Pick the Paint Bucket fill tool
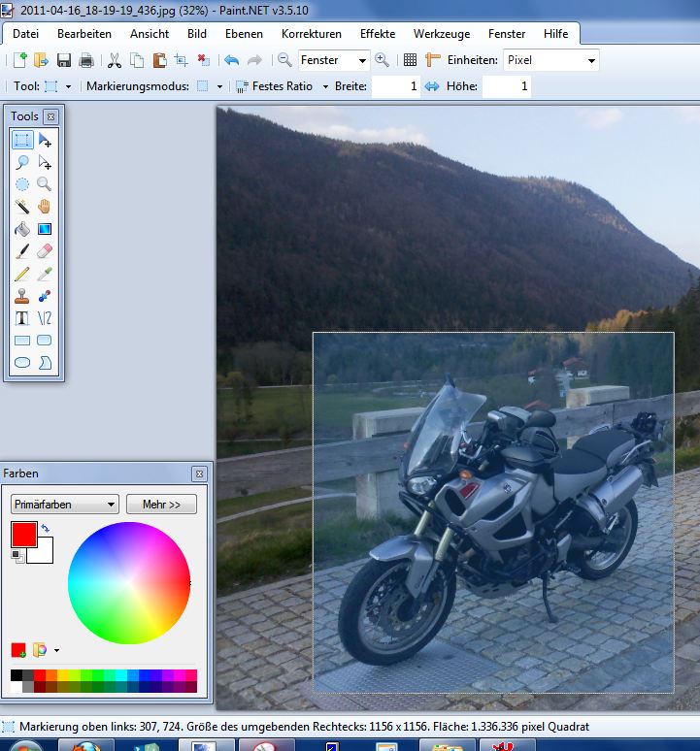This screenshot has height=751, width=700. (22, 230)
